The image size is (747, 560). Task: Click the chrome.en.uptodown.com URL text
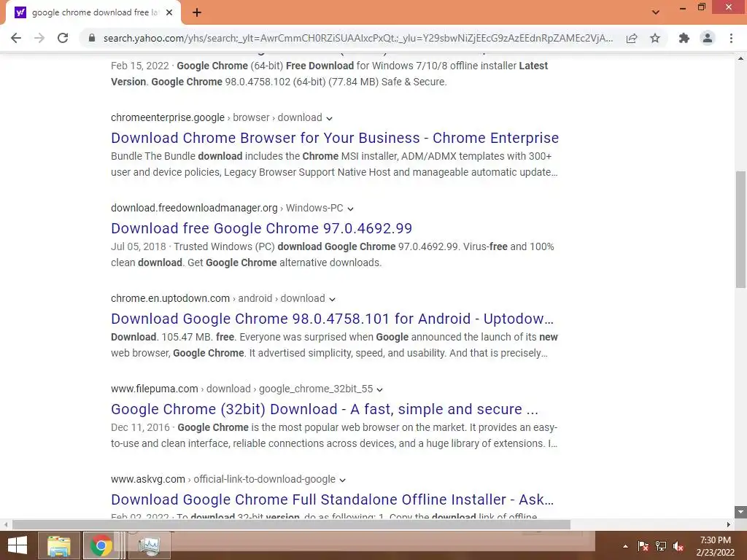170,298
